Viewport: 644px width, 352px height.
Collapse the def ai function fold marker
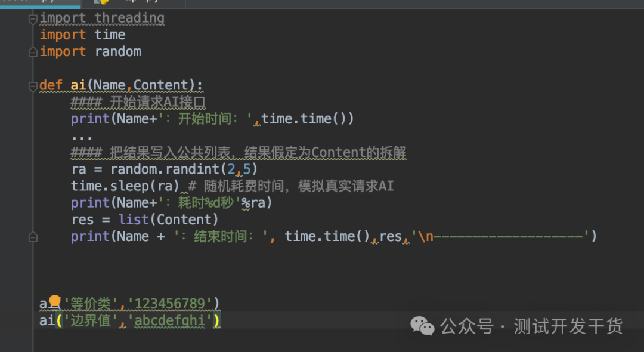[x=33, y=87]
